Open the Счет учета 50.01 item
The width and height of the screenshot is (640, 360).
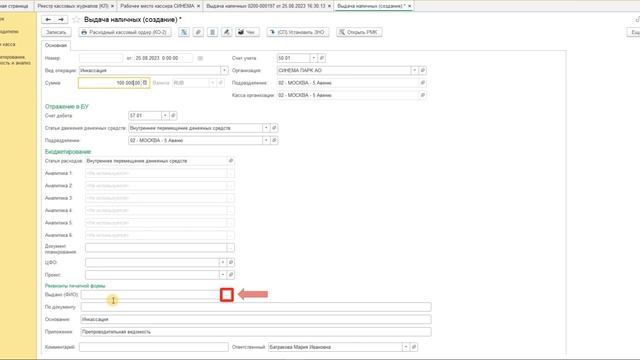322,58
